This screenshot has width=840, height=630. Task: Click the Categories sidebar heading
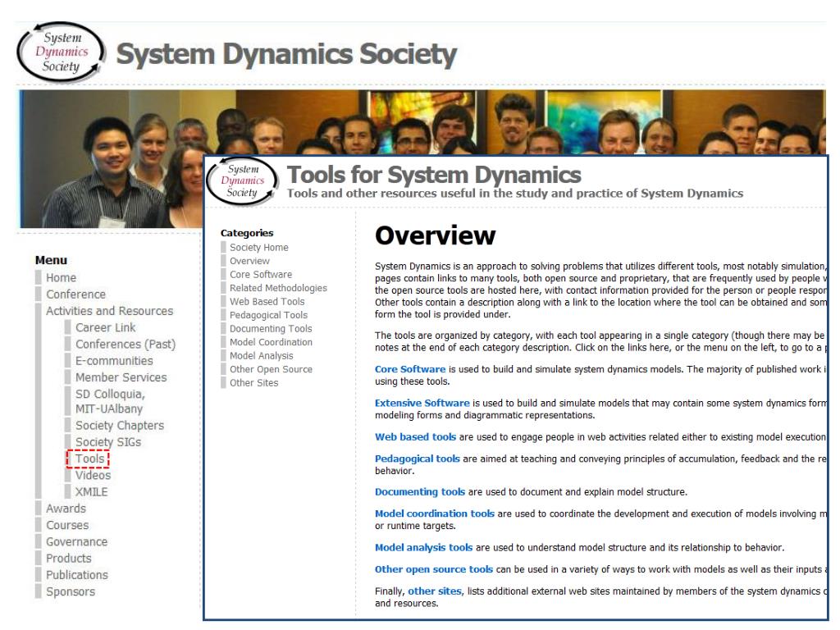pyautogui.click(x=246, y=233)
